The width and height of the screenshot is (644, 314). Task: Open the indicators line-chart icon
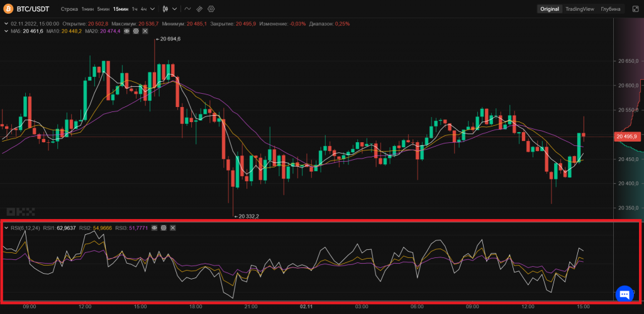(187, 9)
